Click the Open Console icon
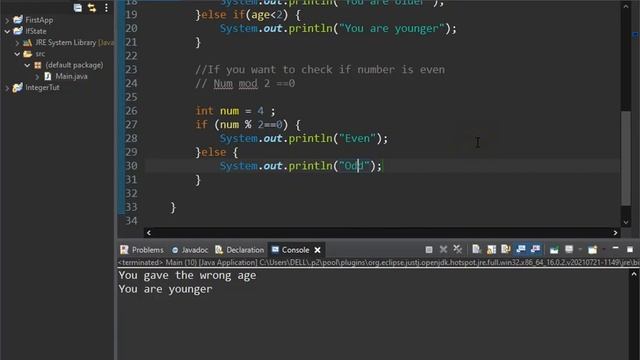Screen dimensions: 640x360 pyautogui.click(x=593, y=249)
